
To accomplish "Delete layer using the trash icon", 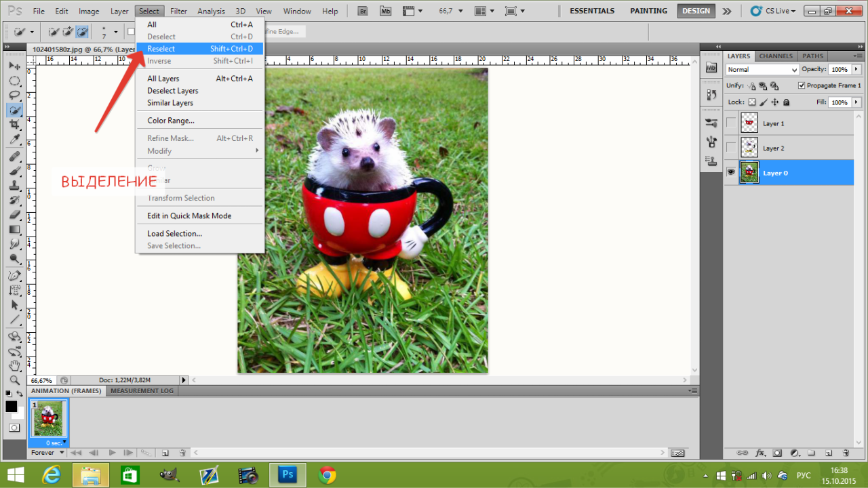I will (845, 453).
